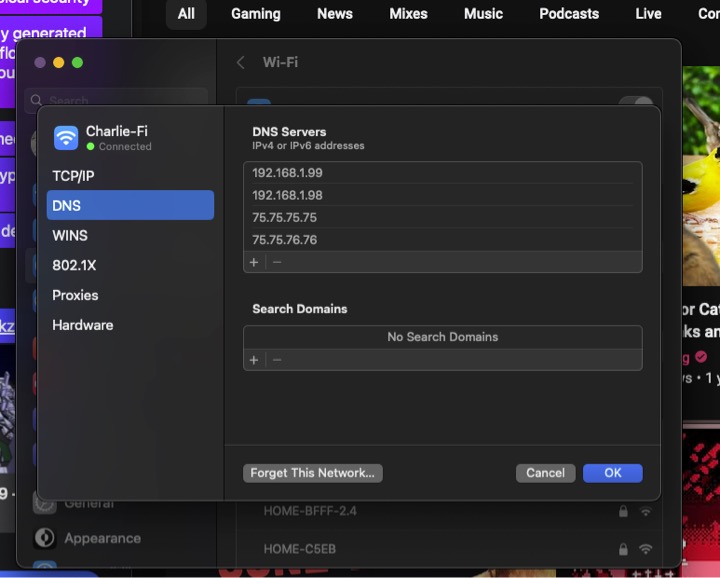Select the 802.1X tab
The image size is (720, 578).
[74, 266]
